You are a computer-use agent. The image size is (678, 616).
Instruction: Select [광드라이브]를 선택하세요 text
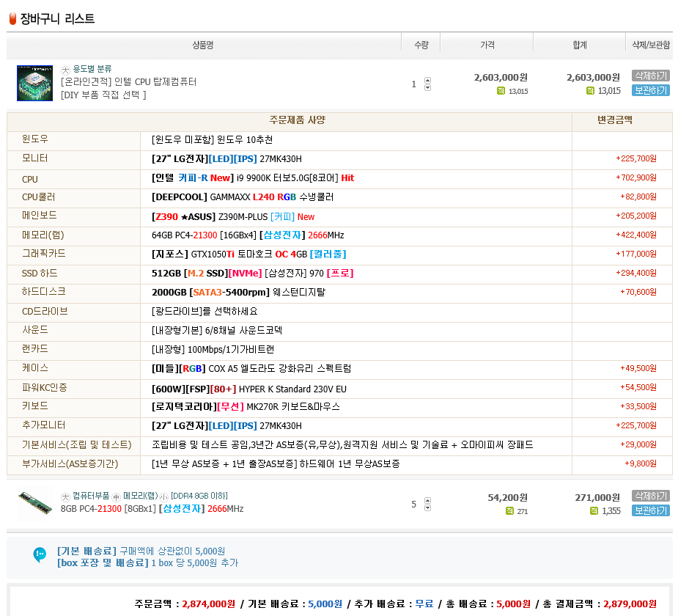click(204, 311)
